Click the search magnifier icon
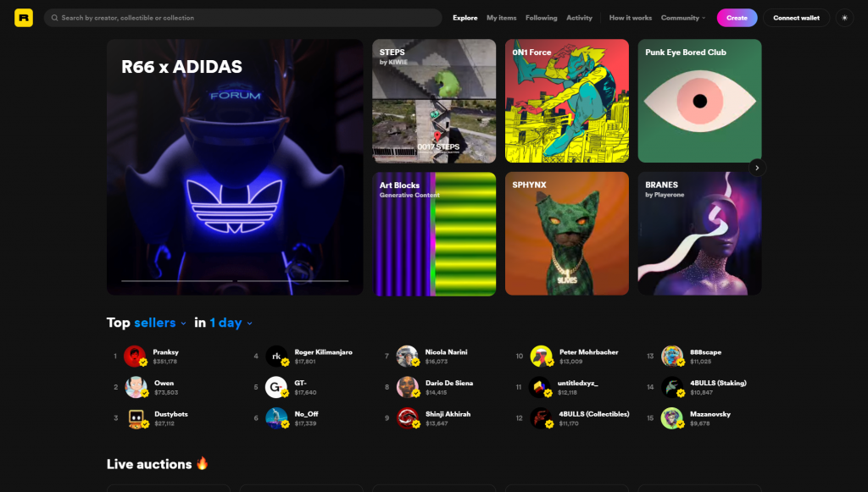 pos(54,18)
